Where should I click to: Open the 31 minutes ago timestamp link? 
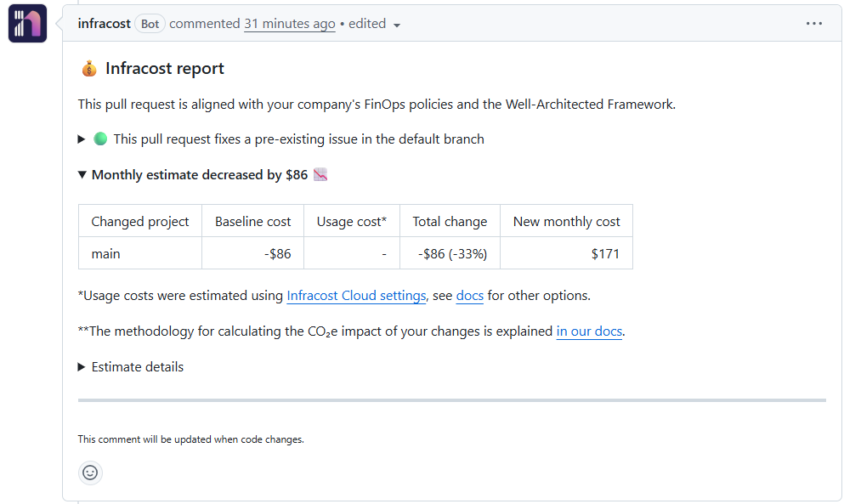point(290,24)
